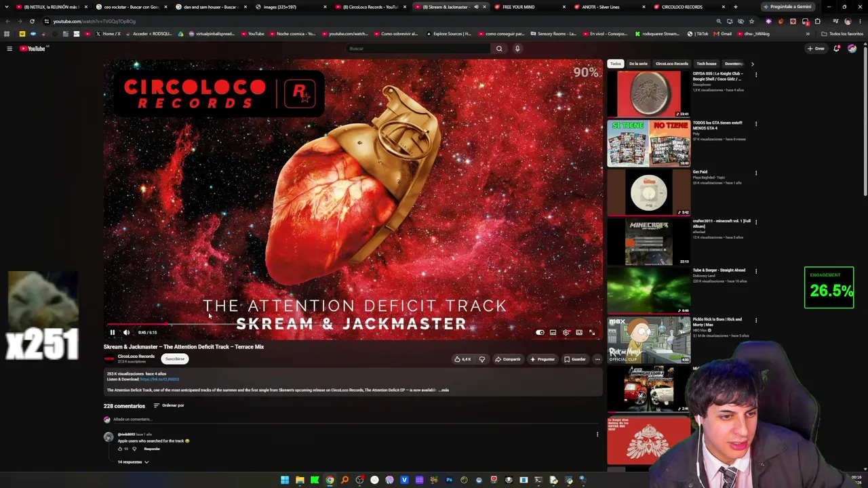Select the Tech house chip
The width and height of the screenshot is (868, 488).
(x=707, y=64)
